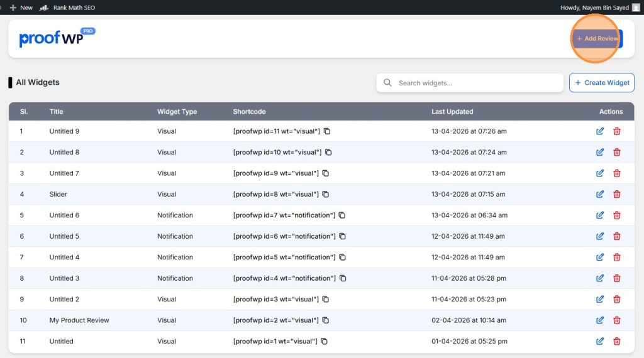Image resolution: width=644 pixels, height=358 pixels.
Task: Click the Title column header
Action: [56, 112]
